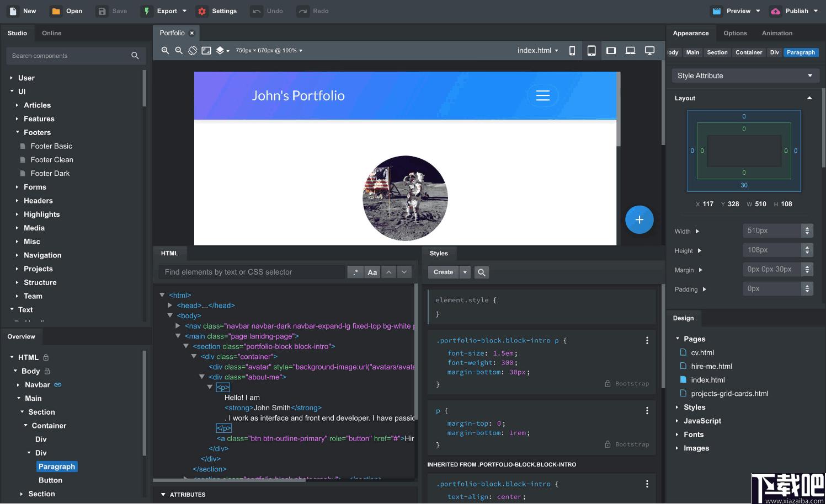Click the zoom out icon

[179, 50]
